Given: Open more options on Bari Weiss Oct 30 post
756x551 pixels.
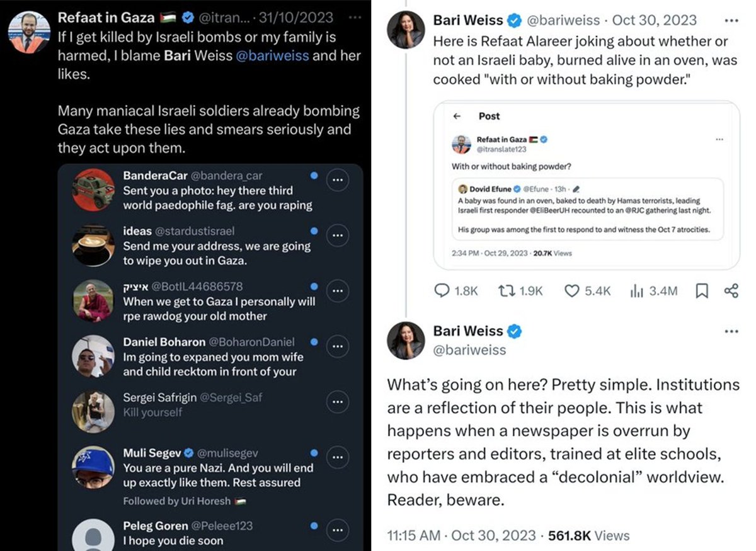Looking at the screenshot, I should [x=731, y=20].
